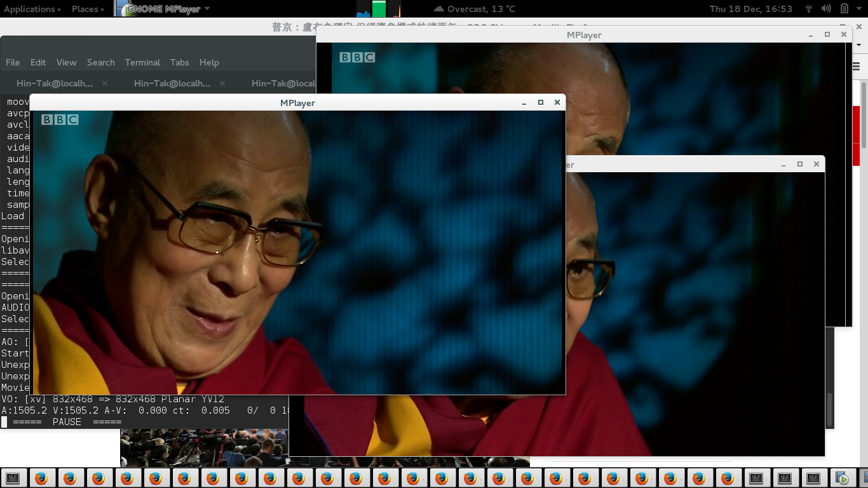Click the GNOME MPlayer taskbar button
Screen dimensions: 868x488
coord(842,478)
